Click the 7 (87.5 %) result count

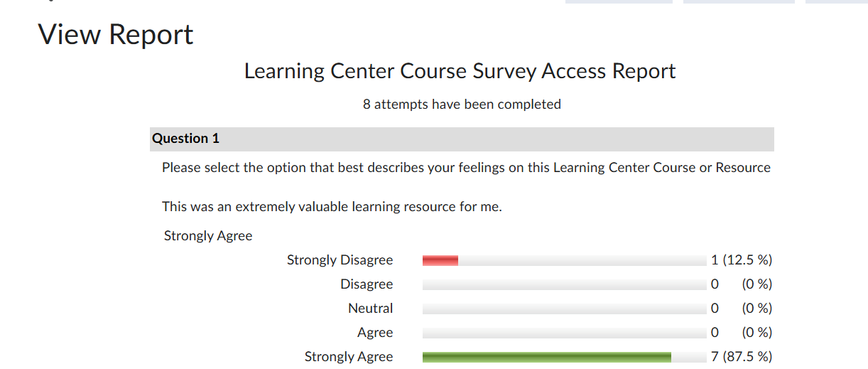(742, 357)
